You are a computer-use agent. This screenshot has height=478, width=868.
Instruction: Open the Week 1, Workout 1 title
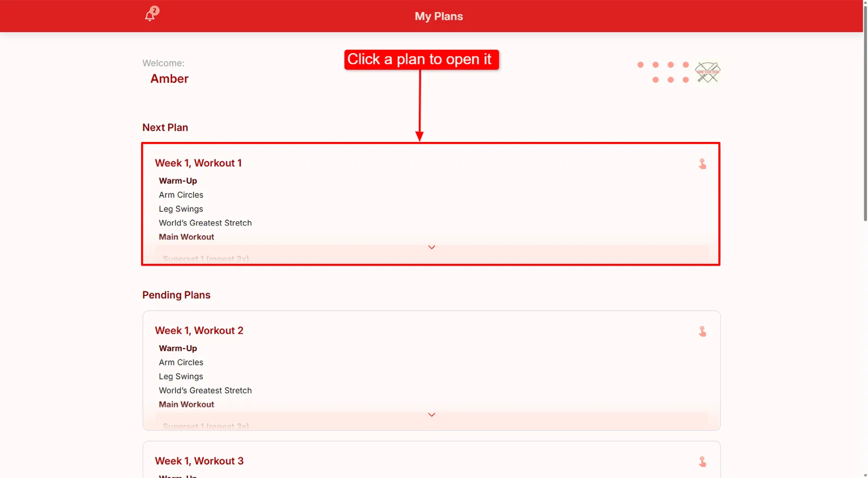(x=199, y=163)
